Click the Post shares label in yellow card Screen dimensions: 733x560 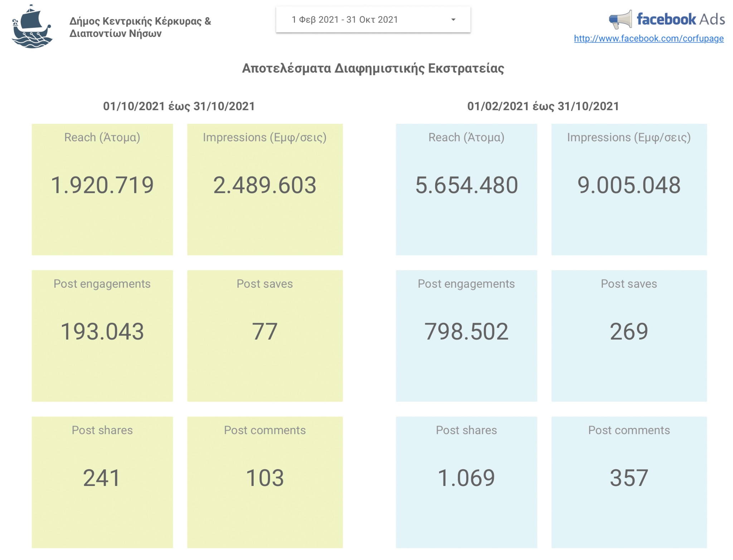coord(102,430)
